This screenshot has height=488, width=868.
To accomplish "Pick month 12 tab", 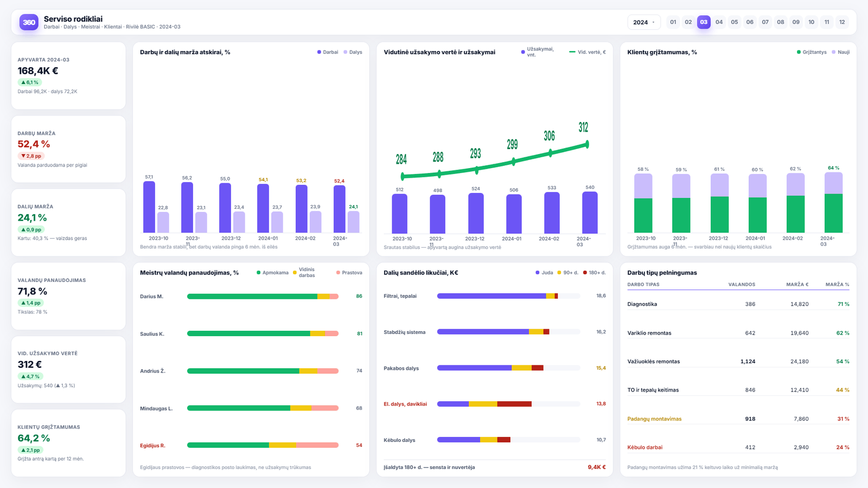I will point(842,22).
